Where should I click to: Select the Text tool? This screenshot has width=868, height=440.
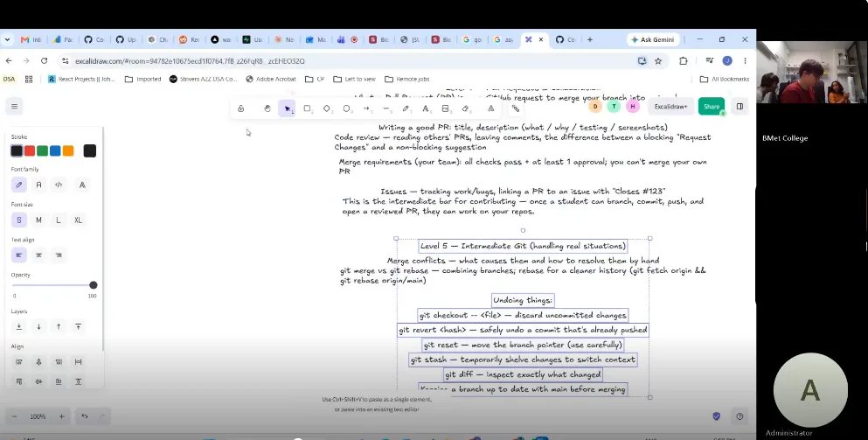(426, 108)
